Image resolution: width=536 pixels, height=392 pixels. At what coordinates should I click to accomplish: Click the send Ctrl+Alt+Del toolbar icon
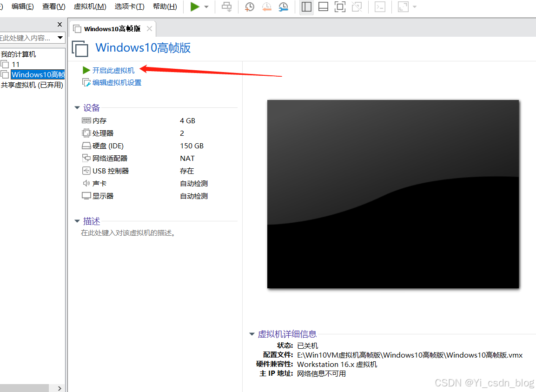pyautogui.click(x=227, y=7)
